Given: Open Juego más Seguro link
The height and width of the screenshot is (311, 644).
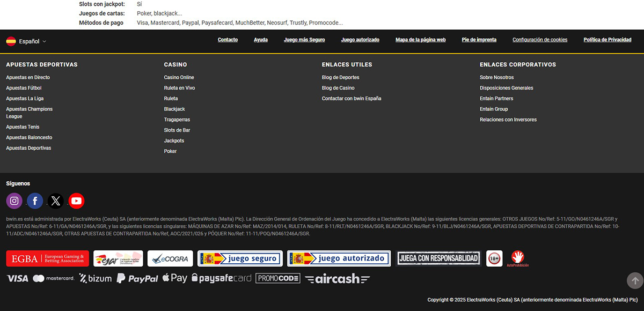Looking at the screenshot, I should click(304, 40).
